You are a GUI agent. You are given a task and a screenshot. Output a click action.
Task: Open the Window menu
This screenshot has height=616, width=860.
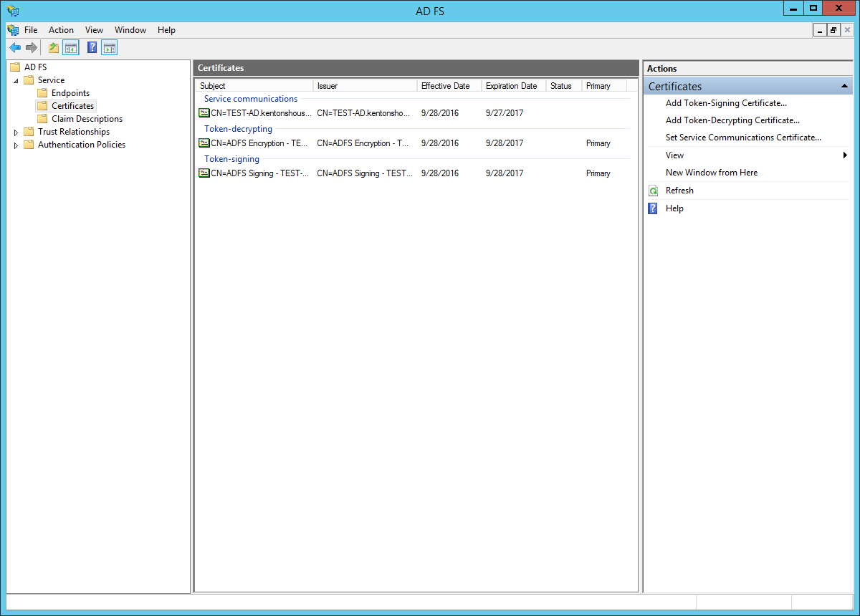click(x=130, y=30)
